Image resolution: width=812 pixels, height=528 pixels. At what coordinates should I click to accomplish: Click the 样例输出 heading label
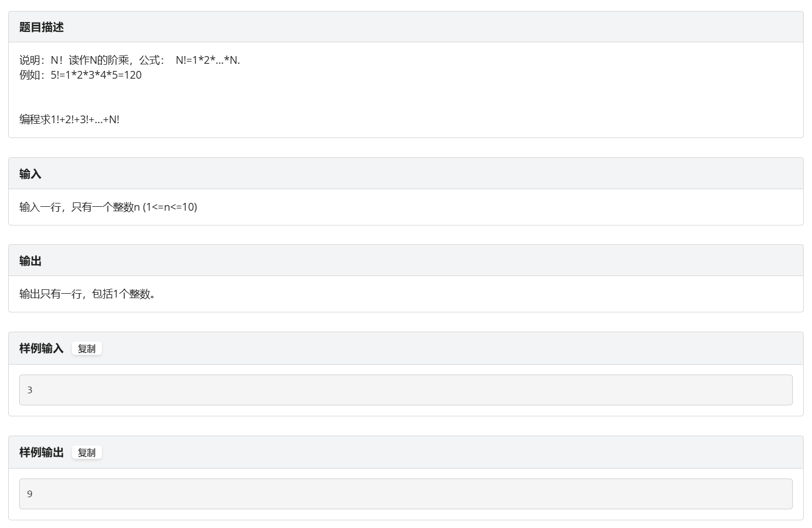point(41,452)
